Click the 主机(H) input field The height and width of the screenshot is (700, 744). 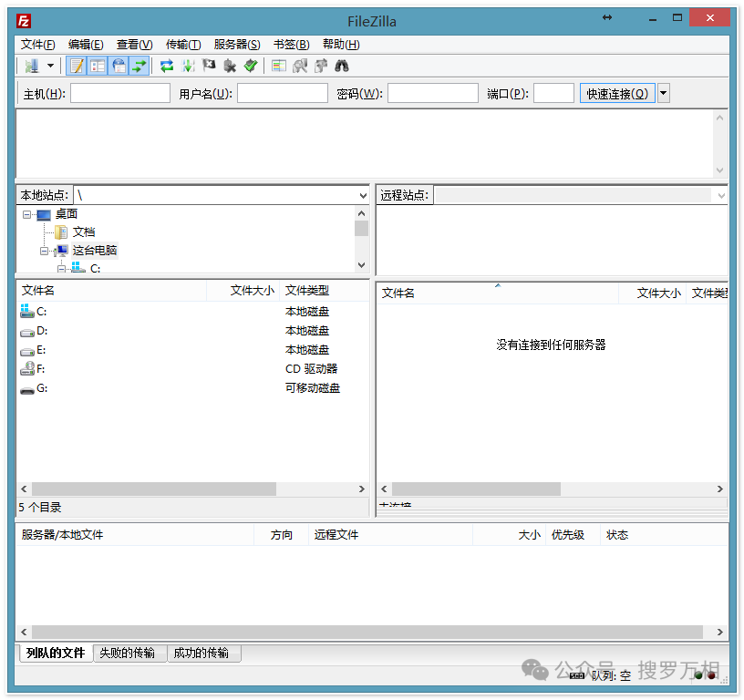pyautogui.click(x=119, y=93)
